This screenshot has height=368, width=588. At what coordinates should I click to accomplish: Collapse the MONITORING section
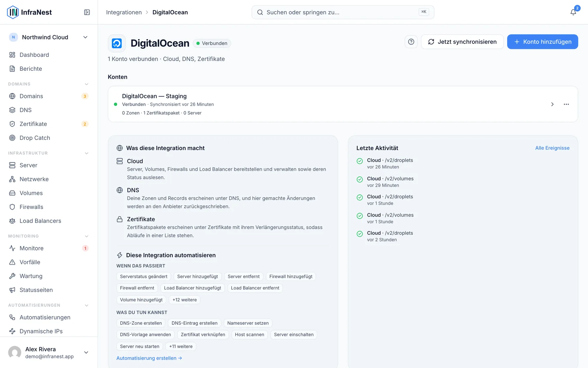87,236
